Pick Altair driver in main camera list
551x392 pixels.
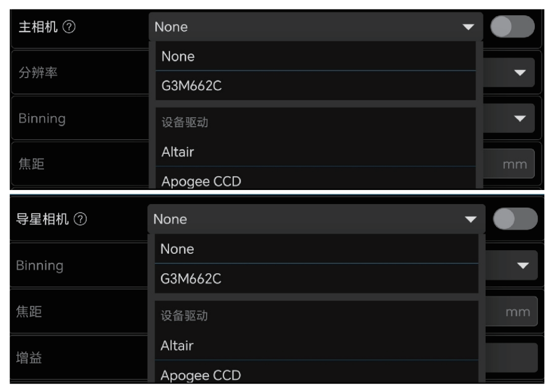[316, 152]
